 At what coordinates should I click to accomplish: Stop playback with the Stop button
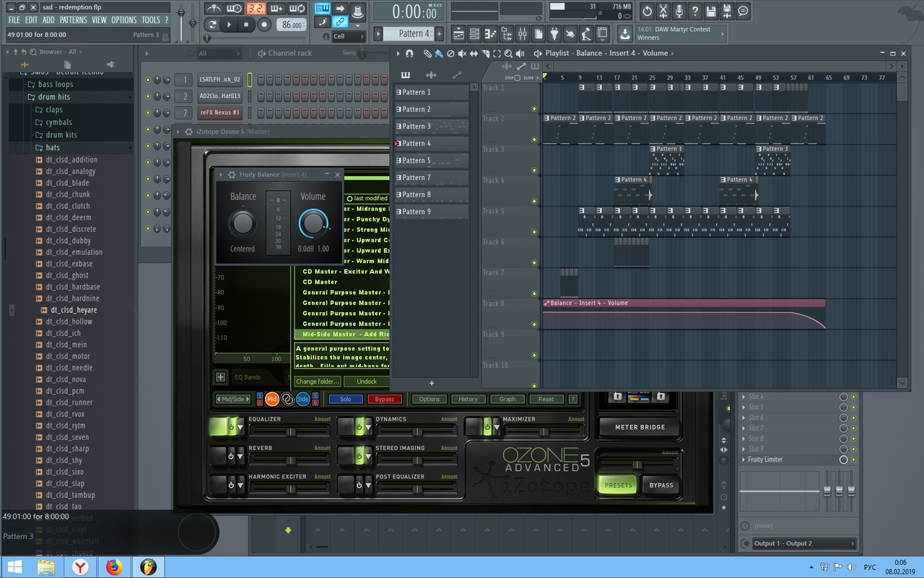tap(246, 25)
